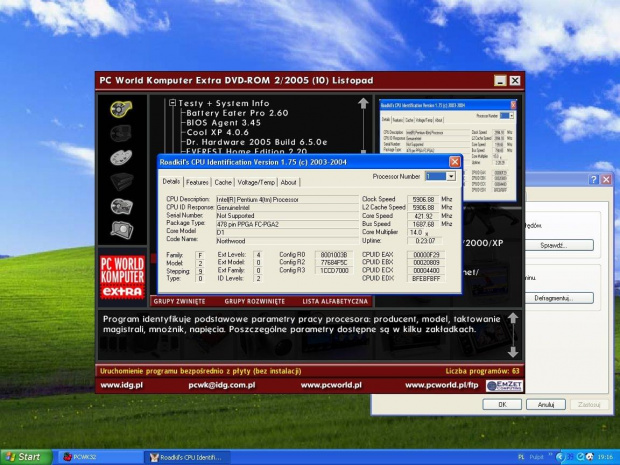
Task: Click LISTA ALFABETYCZNA view option
Action: [335, 301]
